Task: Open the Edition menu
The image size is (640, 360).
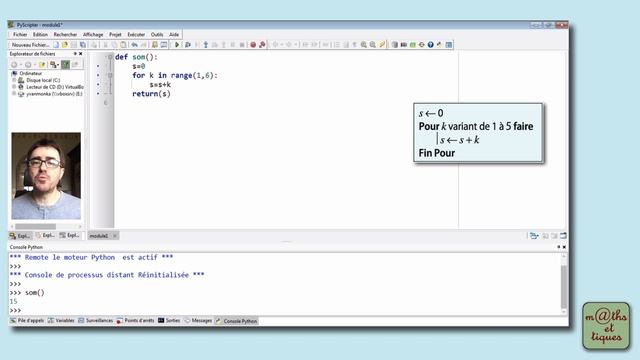Action: 40,35
